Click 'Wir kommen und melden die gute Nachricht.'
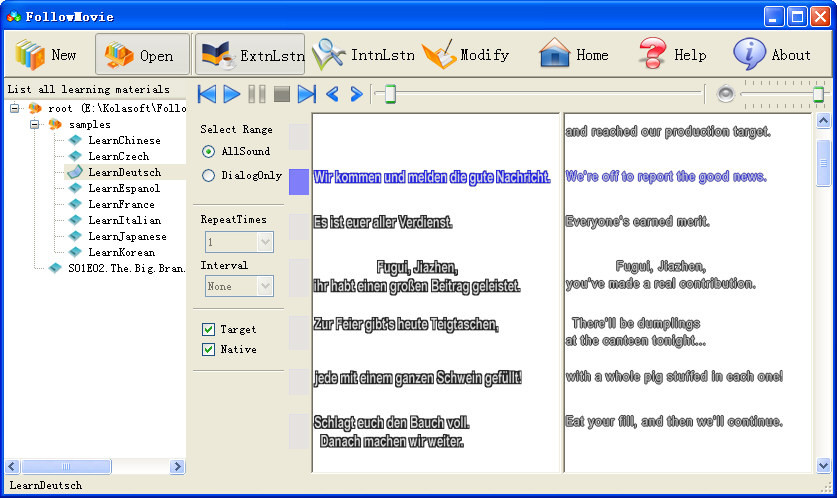This screenshot has height=498, width=837. point(432,177)
